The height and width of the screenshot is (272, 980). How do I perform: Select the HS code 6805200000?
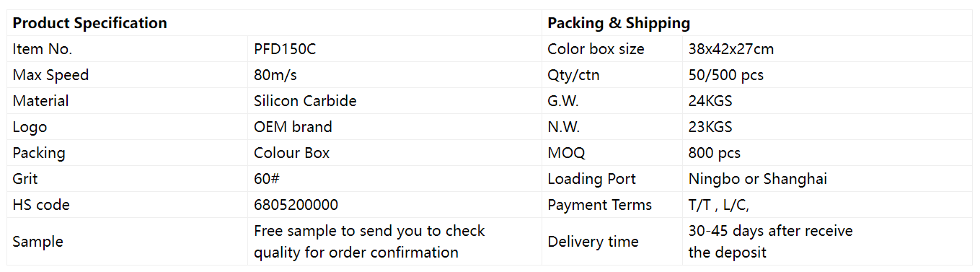pyautogui.click(x=394, y=205)
